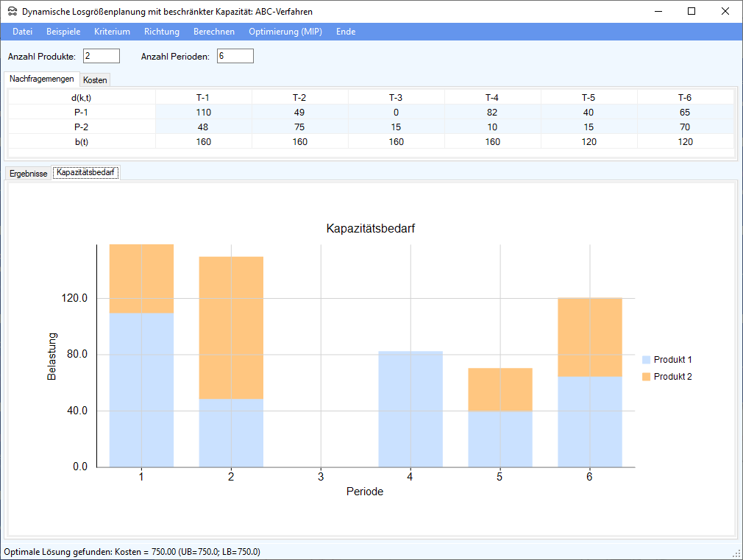The image size is (743, 560).
Task: Click Berechnen in the menu bar
Action: pos(214,32)
